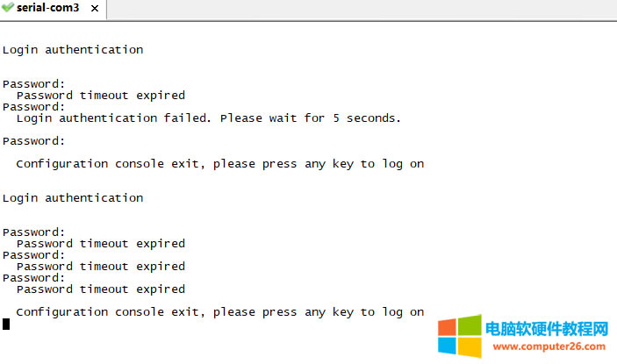Switch to the serial-com3 tab
The image size is (617, 364).
click(49, 7)
